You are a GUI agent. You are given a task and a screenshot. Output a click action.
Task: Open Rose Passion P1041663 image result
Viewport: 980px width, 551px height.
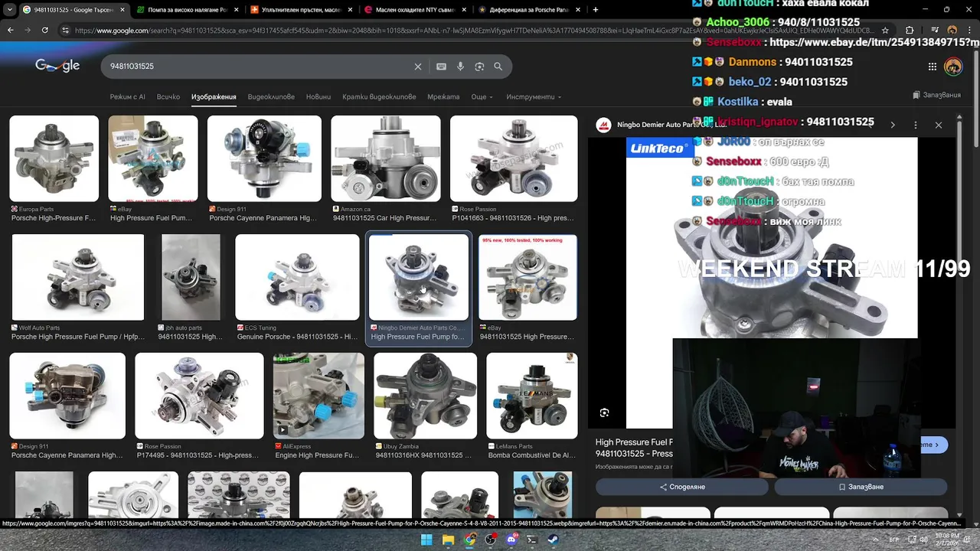(514, 158)
